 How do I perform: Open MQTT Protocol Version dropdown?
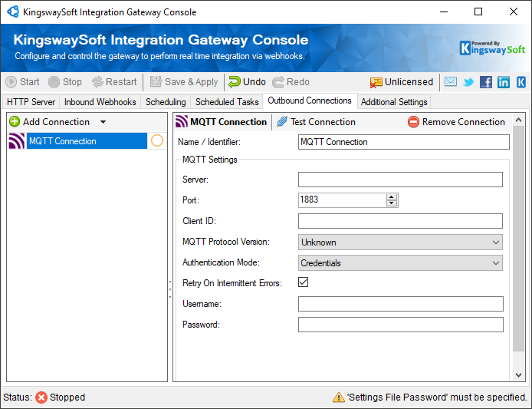(400, 242)
